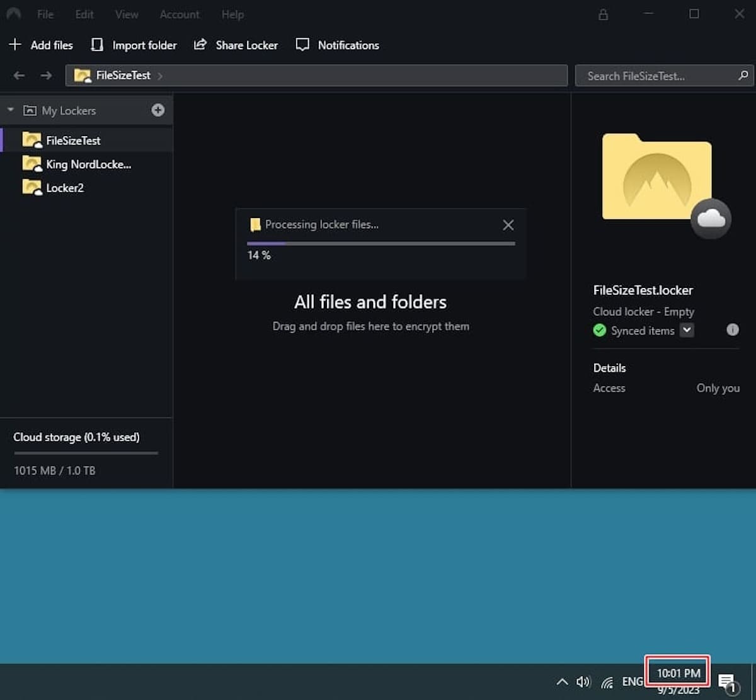The width and height of the screenshot is (756, 700).
Task: Go forward with right arrow
Action: 46,76
